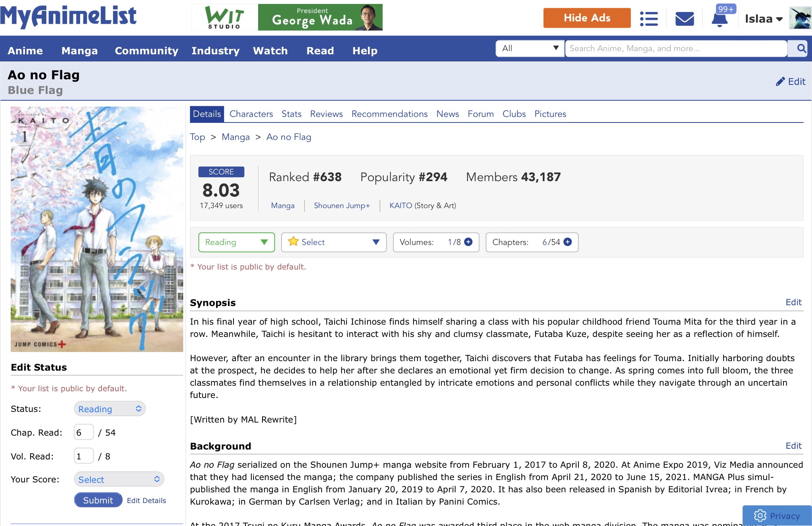This screenshot has width=812, height=526.
Task: Open the messages envelope icon
Action: (x=684, y=19)
